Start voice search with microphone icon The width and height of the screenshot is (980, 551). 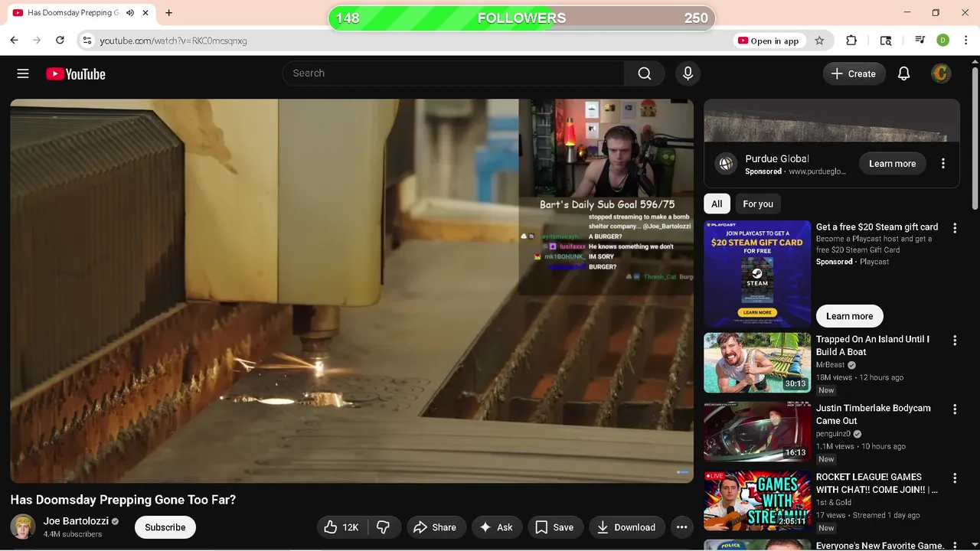(688, 73)
